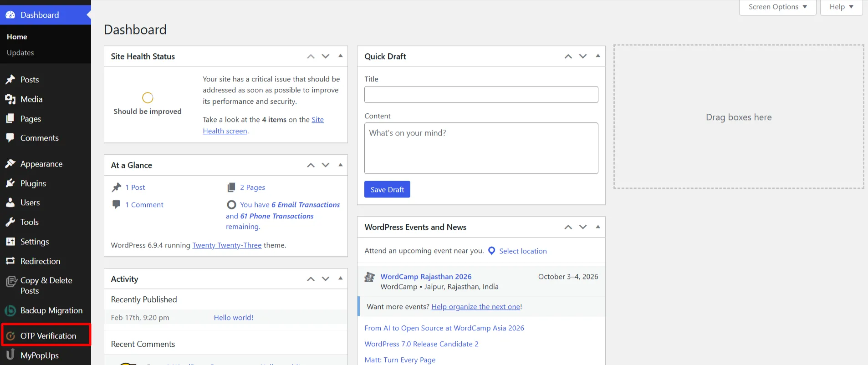Collapse WordPress Events and News panel
868x365 pixels.
[x=598, y=227]
